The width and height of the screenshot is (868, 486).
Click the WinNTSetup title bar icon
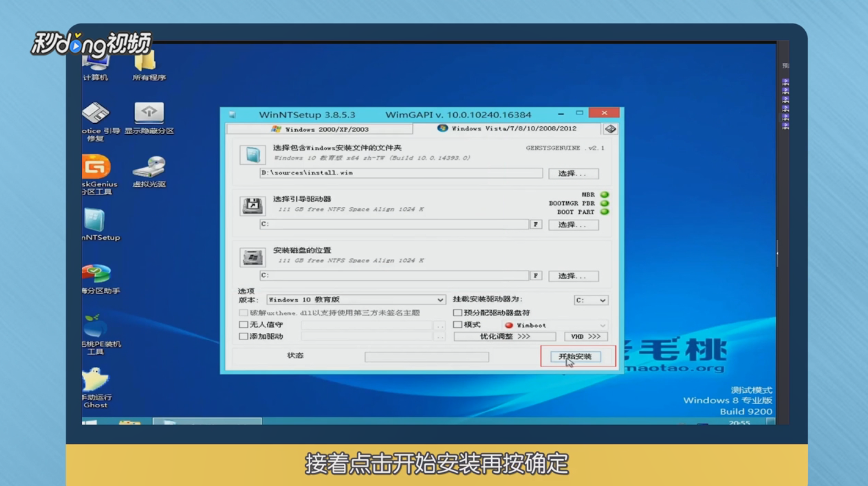click(232, 115)
